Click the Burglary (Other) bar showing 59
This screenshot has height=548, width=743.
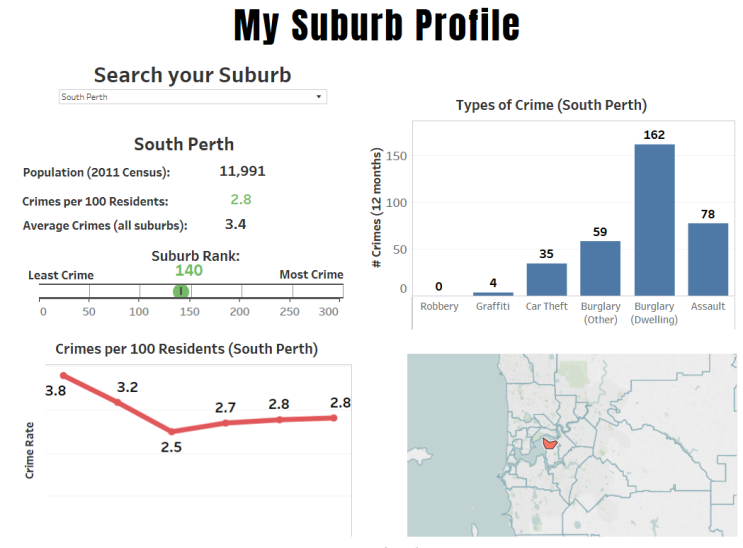click(600, 267)
